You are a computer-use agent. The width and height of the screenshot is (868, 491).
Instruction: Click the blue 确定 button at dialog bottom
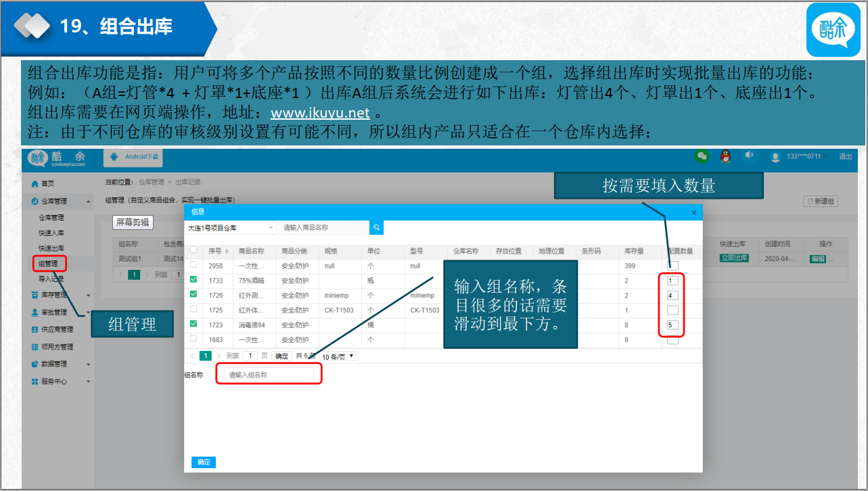pyautogui.click(x=204, y=462)
